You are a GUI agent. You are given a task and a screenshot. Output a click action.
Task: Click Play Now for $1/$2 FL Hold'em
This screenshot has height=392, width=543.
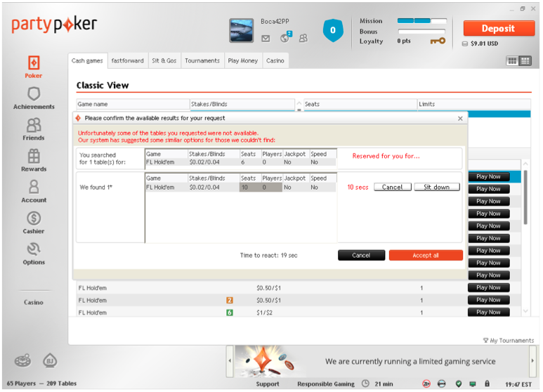point(489,313)
